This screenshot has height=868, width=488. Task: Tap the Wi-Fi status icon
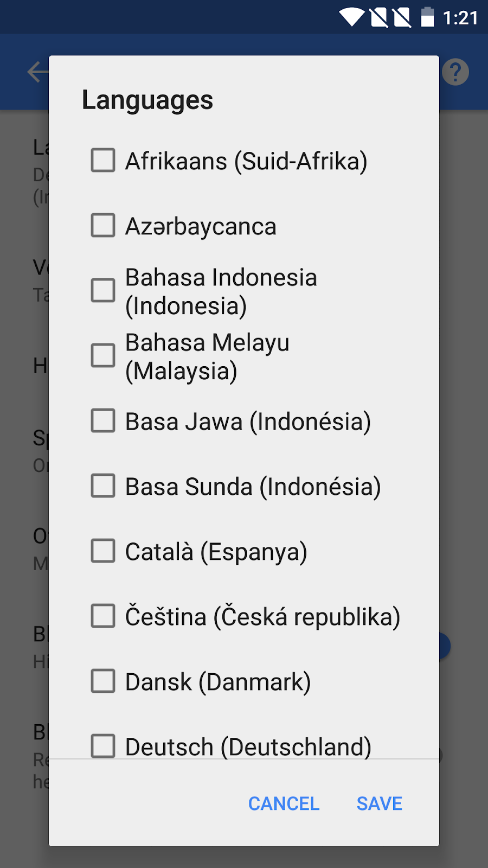pos(351,17)
